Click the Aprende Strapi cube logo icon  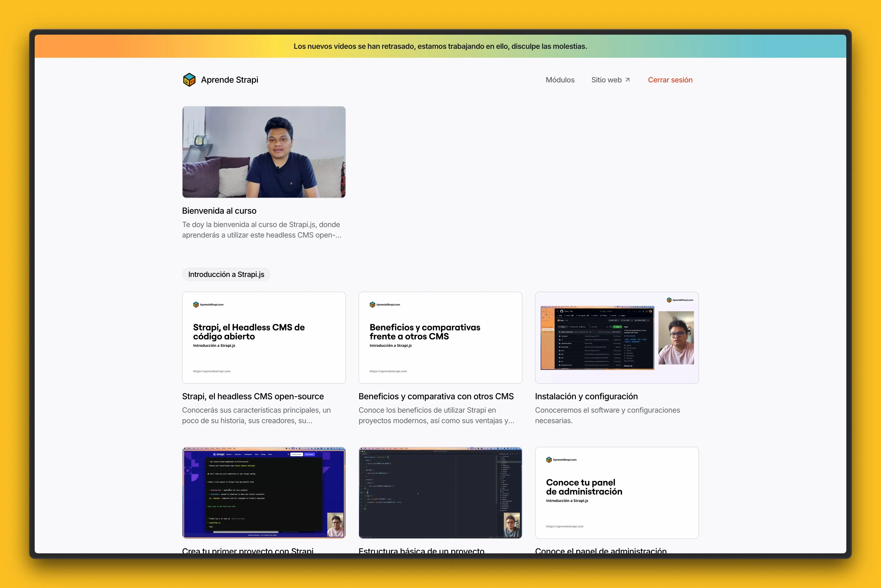pyautogui.click(x=189, y=80)
